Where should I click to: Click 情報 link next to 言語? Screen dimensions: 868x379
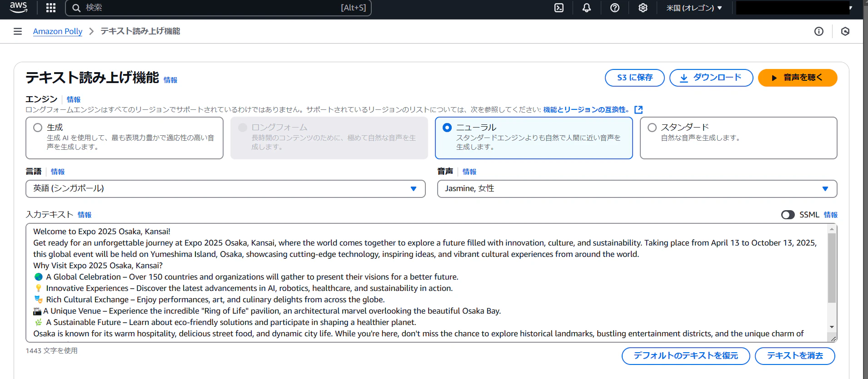point(58,172)
